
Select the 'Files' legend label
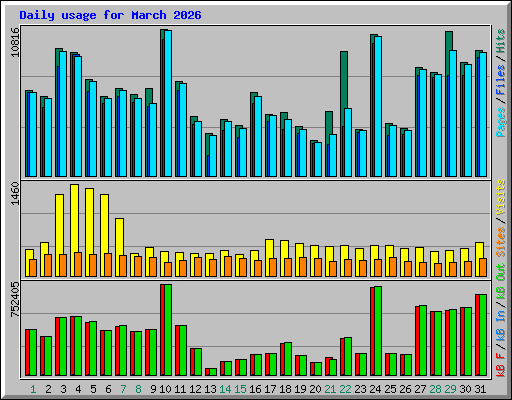501,80
